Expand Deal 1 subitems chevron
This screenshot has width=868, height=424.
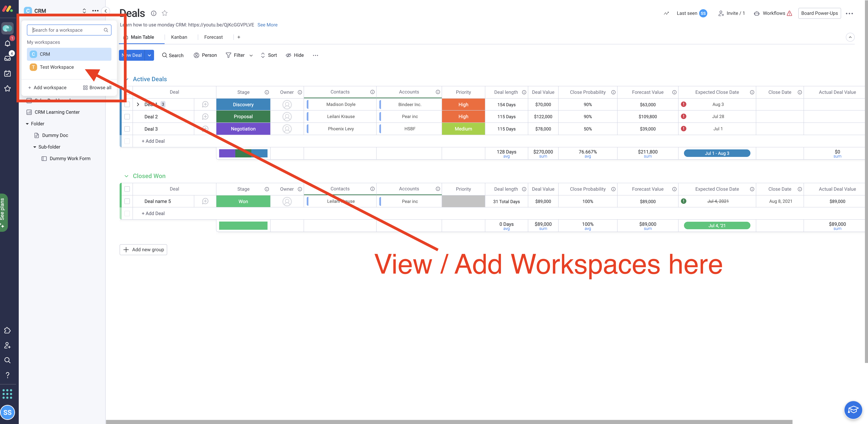(x=138, y=105)
